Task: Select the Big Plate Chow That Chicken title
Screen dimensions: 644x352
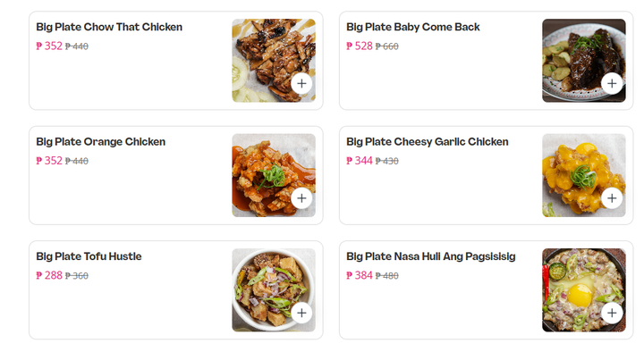Action: [x=109, y=27]
